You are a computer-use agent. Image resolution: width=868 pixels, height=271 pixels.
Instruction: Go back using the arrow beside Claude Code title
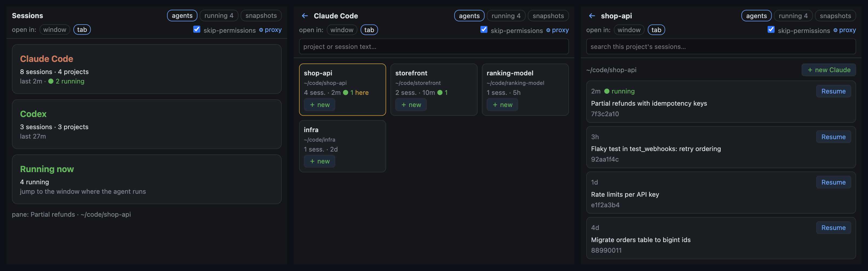coord(305,16)
